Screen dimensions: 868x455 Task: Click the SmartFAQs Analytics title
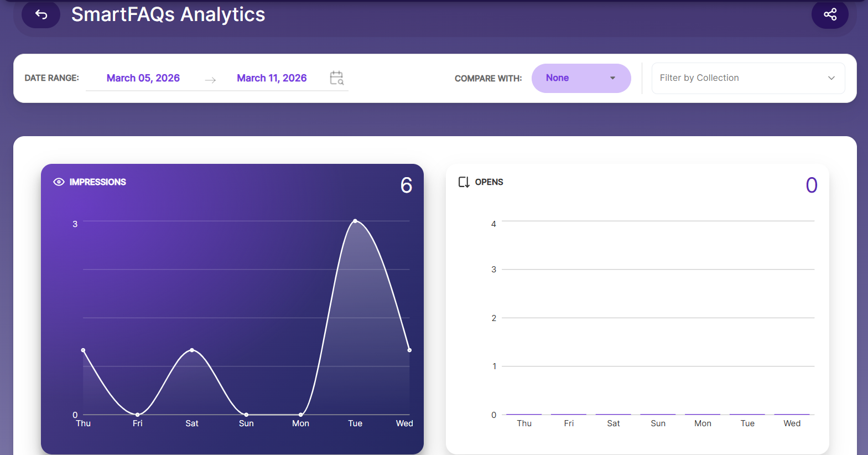(x=168, y=14)
